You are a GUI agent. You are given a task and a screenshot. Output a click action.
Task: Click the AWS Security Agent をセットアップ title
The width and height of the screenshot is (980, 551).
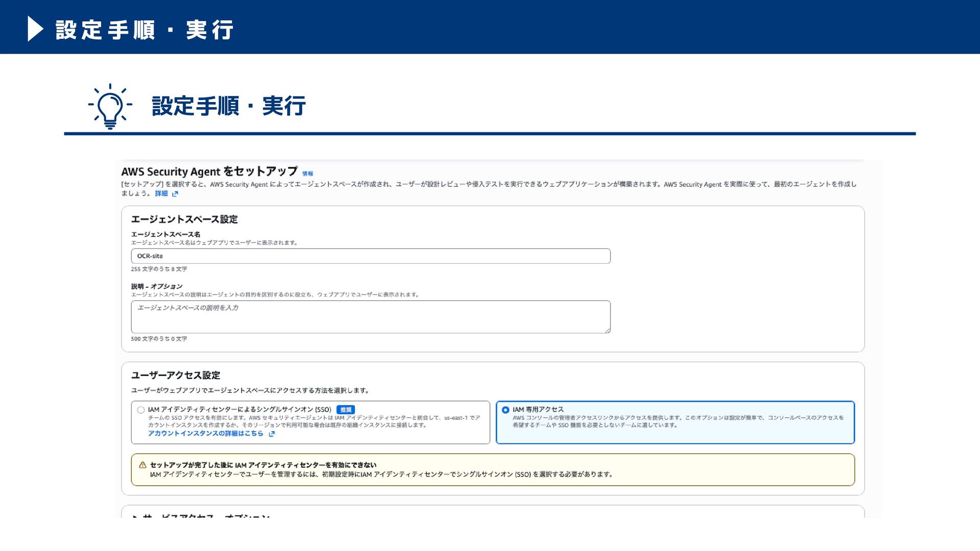[209, 171]
